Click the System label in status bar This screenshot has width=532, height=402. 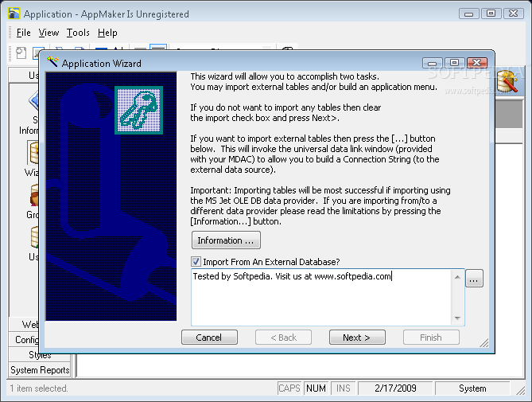[x=472, y=388]
